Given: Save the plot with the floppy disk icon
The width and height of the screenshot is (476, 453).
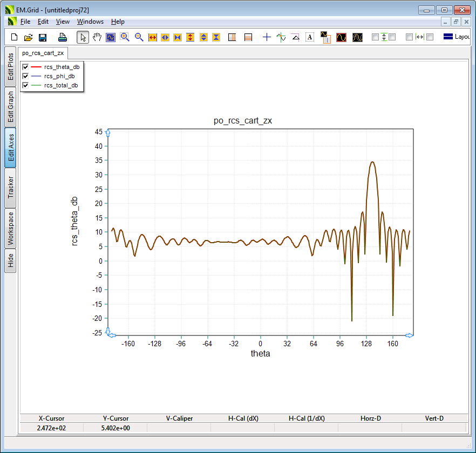Looking at the screenshot, I should pyautogui.click(x=43, y=37).
